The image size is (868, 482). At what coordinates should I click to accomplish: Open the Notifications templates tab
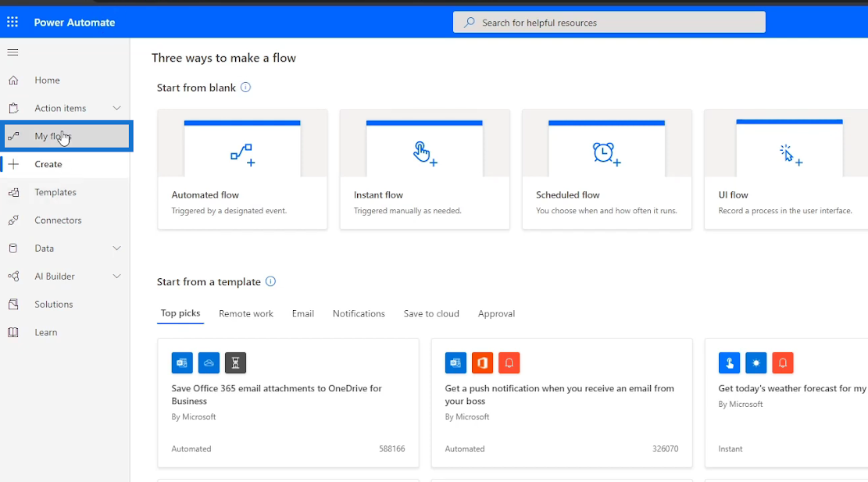359,314
